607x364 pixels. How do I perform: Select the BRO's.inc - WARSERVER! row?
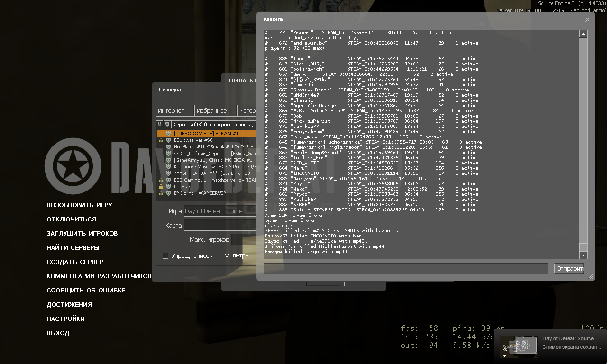click(x=207, y=193)
